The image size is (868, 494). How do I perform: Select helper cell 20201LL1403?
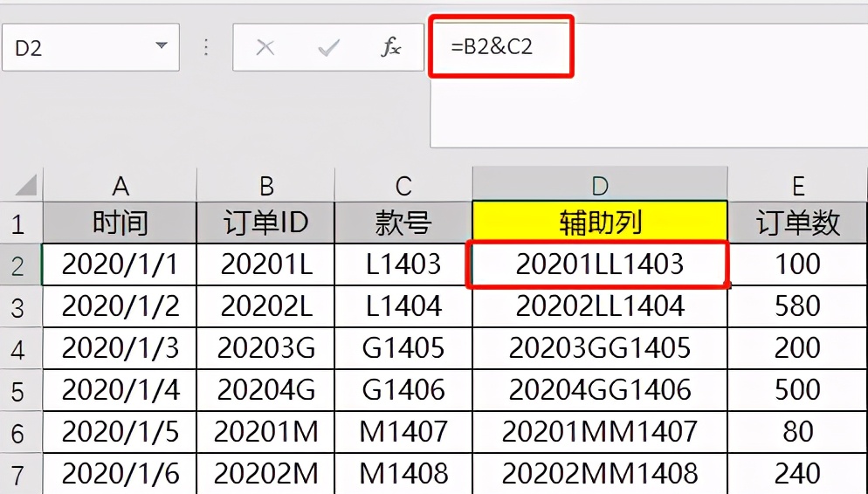[600, 265]
